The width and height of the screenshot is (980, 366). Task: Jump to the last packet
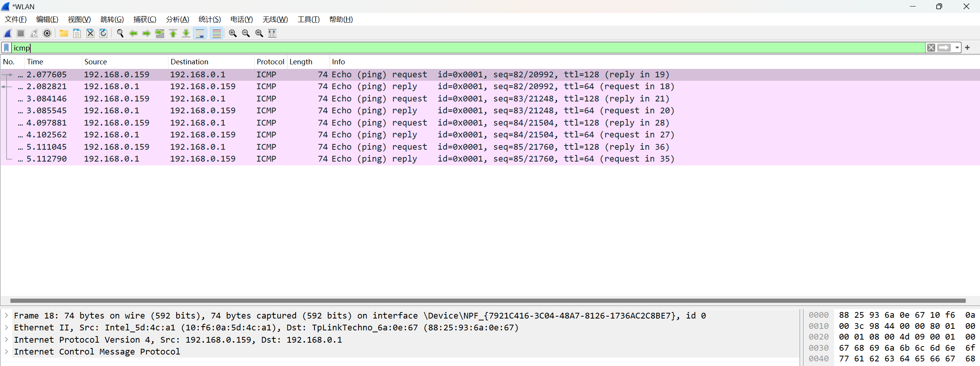click(186, 33)
